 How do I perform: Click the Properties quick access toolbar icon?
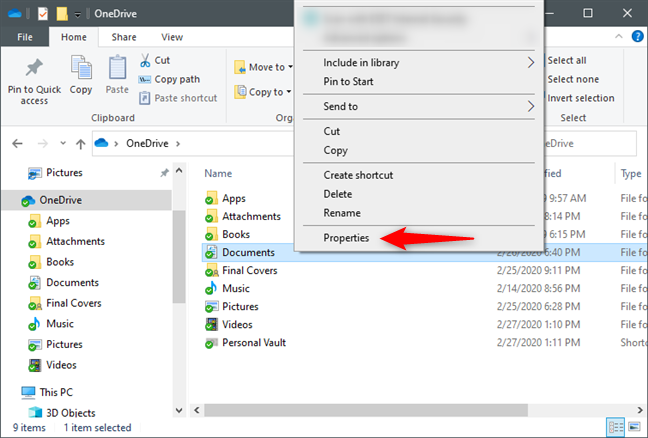coord(43,14)
